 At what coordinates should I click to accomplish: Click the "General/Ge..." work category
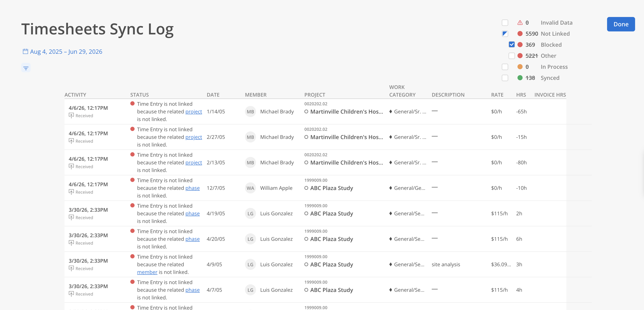point(409,188)
